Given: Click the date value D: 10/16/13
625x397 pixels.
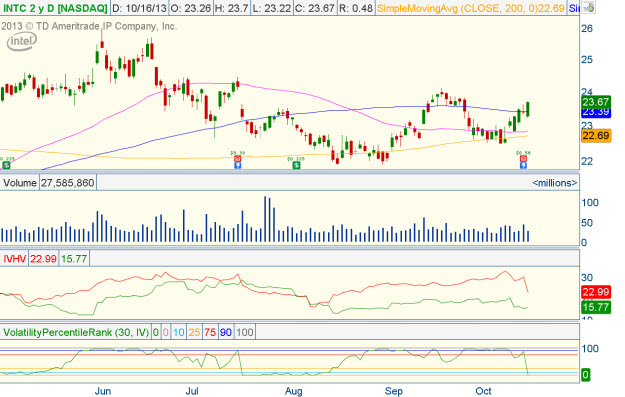Looking at the screenshot, I should 139,8.
